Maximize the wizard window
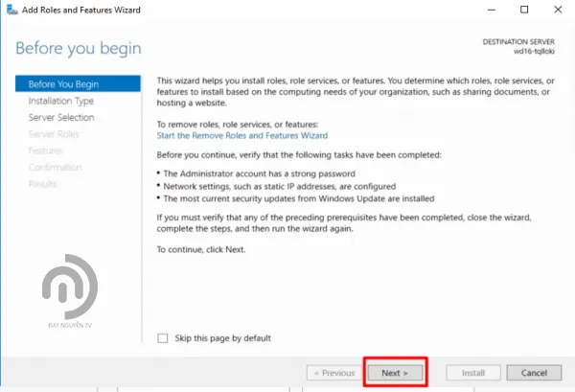The width and height of the screenshot is (575, 392). click(523, 10)
